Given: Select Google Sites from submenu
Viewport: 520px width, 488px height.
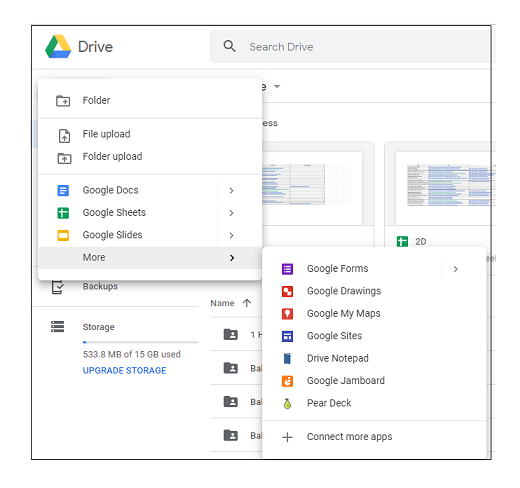Looking at the screenshot, I should [x=374, y=336].
